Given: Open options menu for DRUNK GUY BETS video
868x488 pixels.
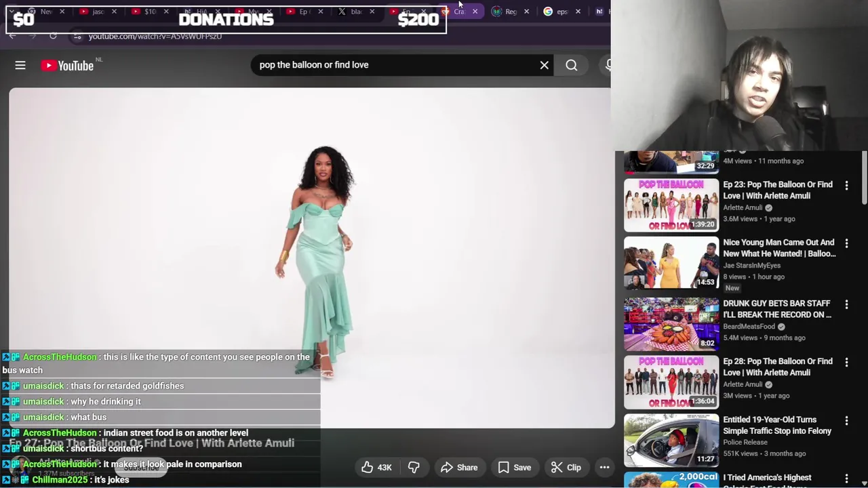Looking at the screenshot, I should (846, 304).
